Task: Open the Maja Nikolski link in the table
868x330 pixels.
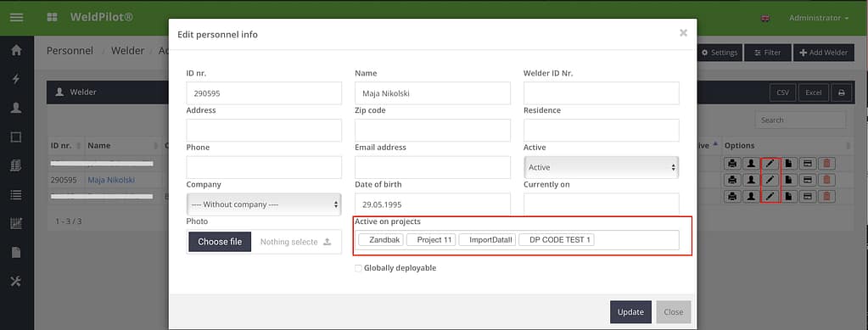Action: [110, 180]
